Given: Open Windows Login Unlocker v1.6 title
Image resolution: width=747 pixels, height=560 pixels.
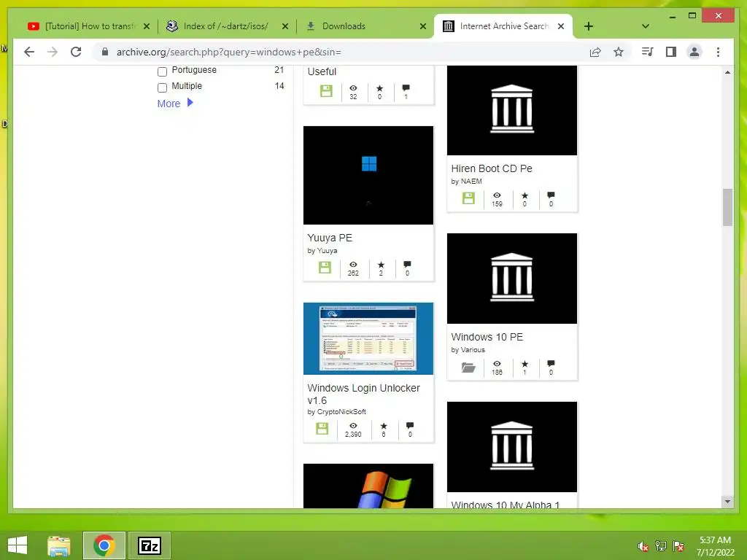Looking at the screenshot, I should pos(363,394).
